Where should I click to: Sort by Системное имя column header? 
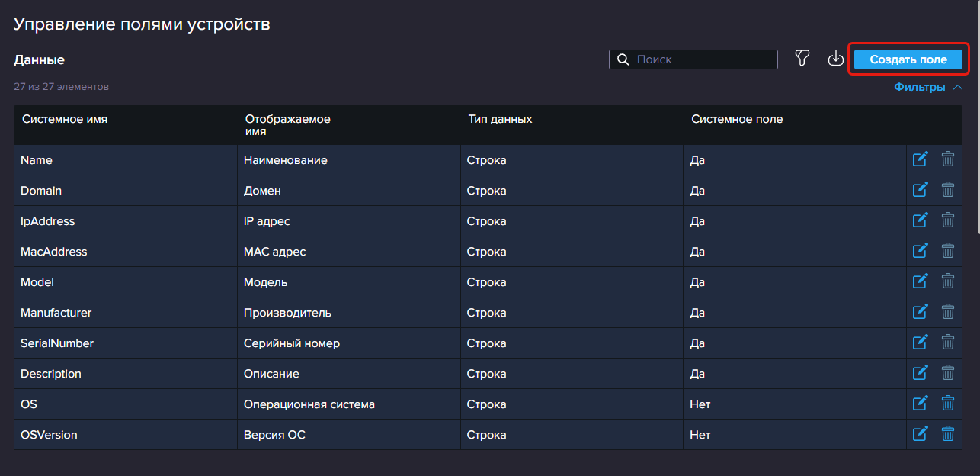point(65,119)
